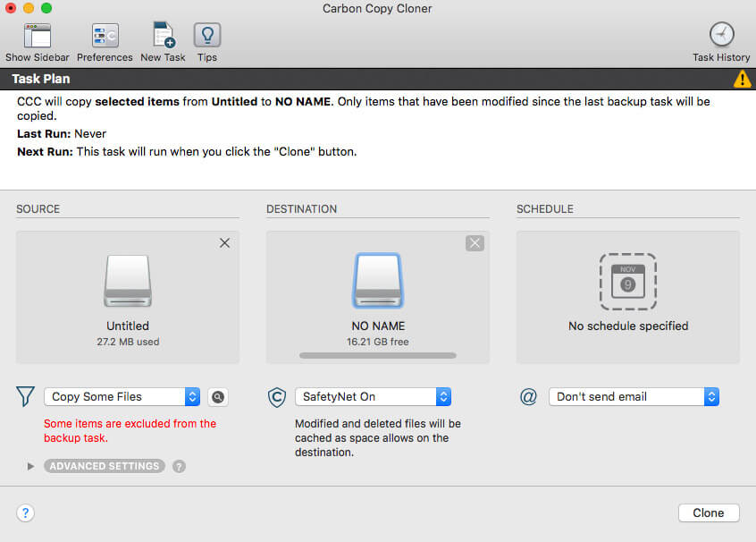Click the magnifier icon beside Copy Some Files

(217, 397)
